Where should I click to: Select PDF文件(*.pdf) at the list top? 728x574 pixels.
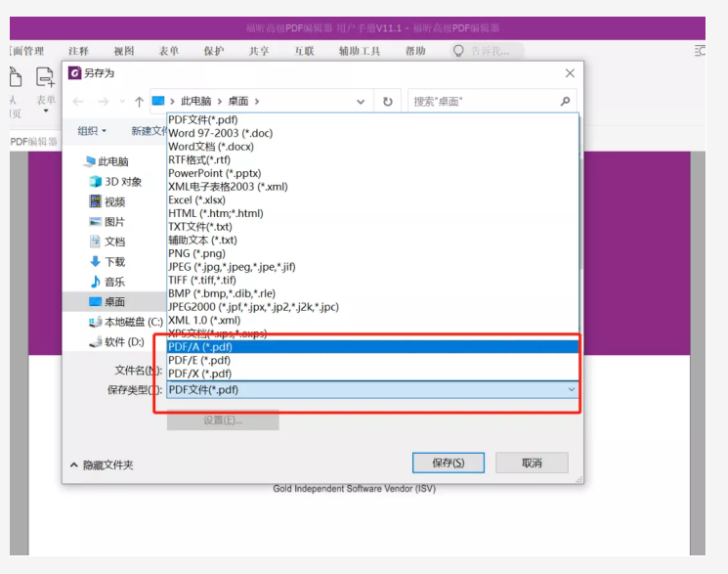[x=372, y=120]
